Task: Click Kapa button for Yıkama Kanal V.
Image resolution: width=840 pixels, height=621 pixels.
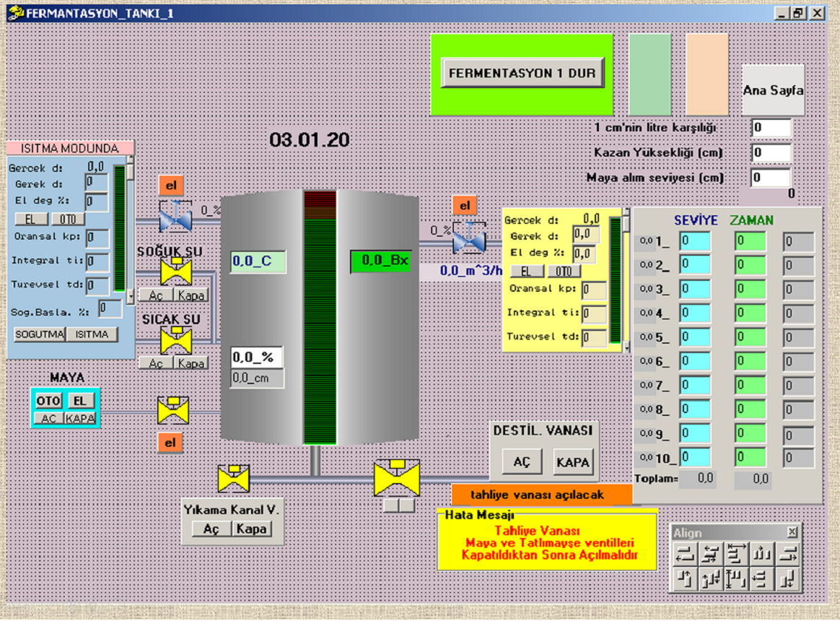Action: 251,529
